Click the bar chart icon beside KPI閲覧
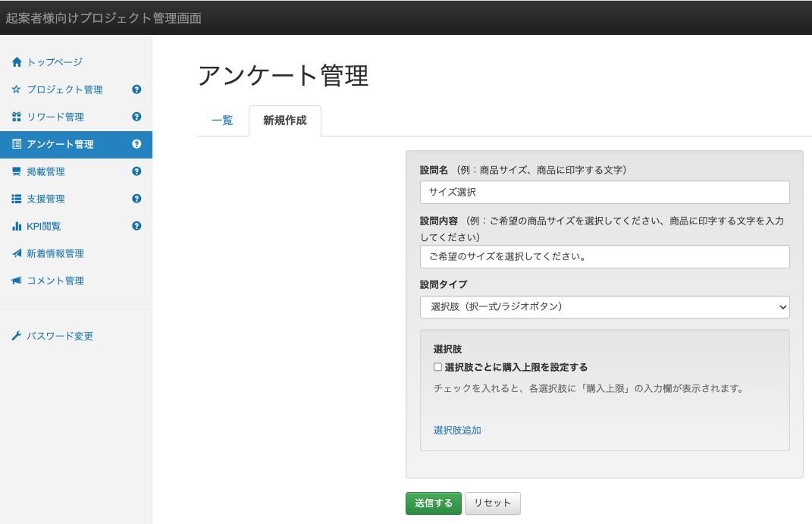Viewport: 812px width, 524px height. 17,226
